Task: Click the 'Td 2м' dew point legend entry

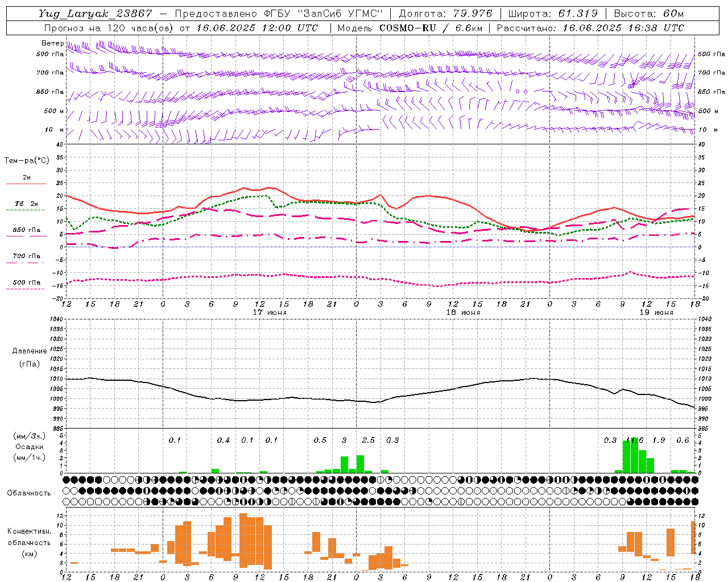Action: [x=26, y=203]
